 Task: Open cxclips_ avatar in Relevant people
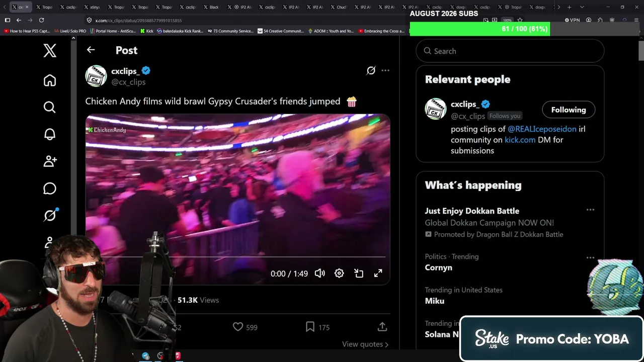[436, 109]
